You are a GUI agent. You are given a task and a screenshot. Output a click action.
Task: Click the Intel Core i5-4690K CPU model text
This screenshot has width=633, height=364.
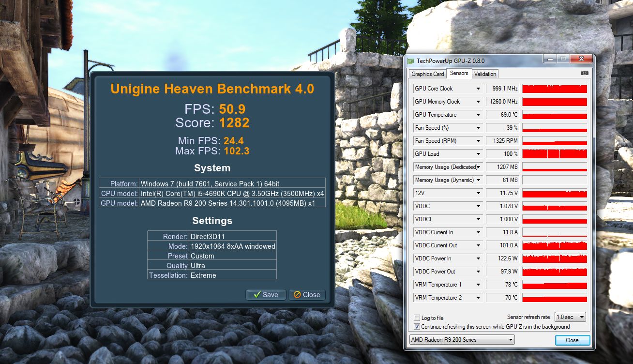pyautogui.click(x=232, y=194)
